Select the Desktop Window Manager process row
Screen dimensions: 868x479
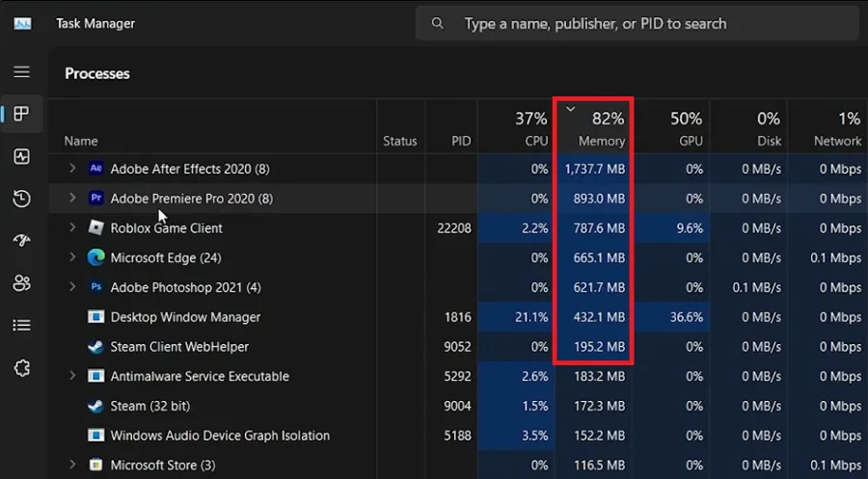point(458,317)
